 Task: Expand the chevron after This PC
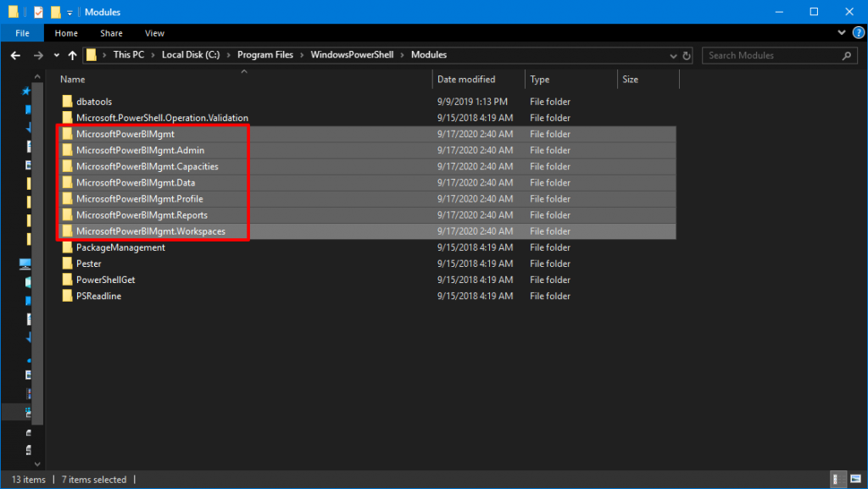[x=153, y=55]
